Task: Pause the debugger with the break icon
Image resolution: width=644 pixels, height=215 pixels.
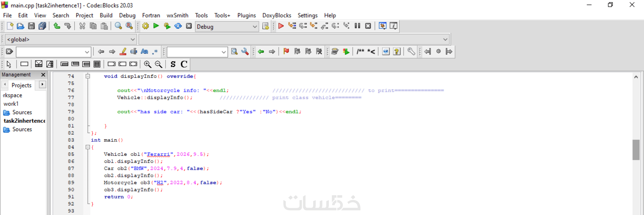Action: [x=357, y=26]
